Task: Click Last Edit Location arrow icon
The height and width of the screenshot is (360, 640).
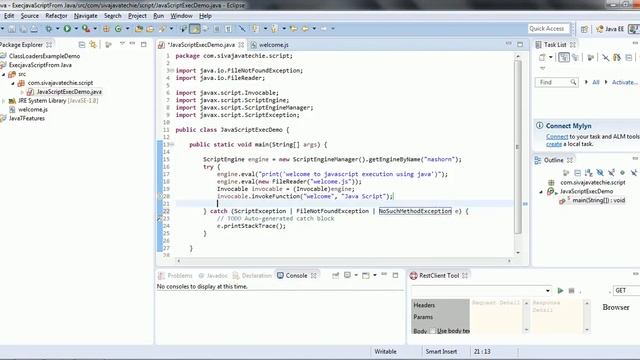Action: 293,29
